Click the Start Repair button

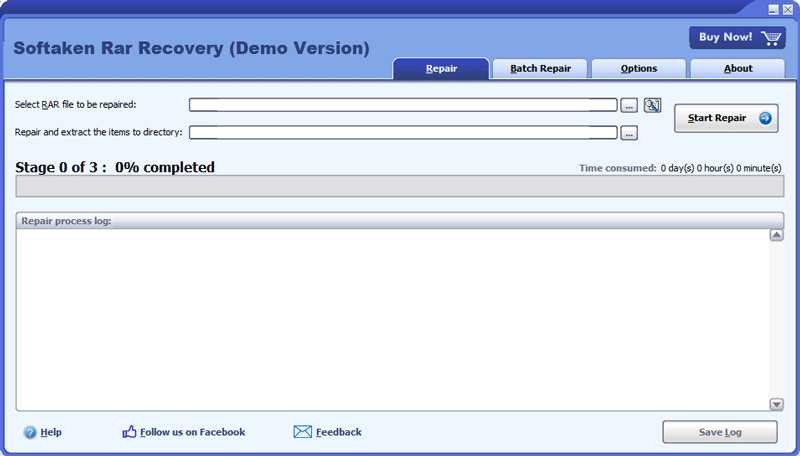coord(726,118)
